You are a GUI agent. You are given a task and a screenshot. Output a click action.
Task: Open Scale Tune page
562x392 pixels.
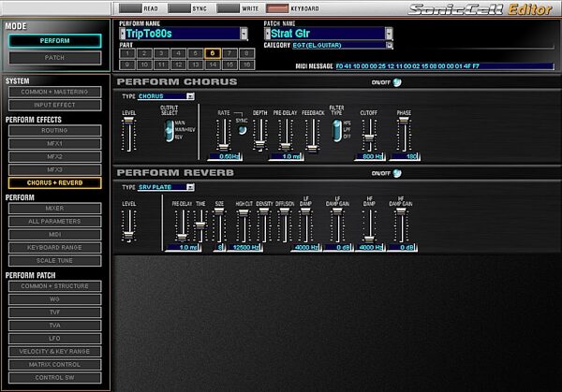tap(55, 261)
